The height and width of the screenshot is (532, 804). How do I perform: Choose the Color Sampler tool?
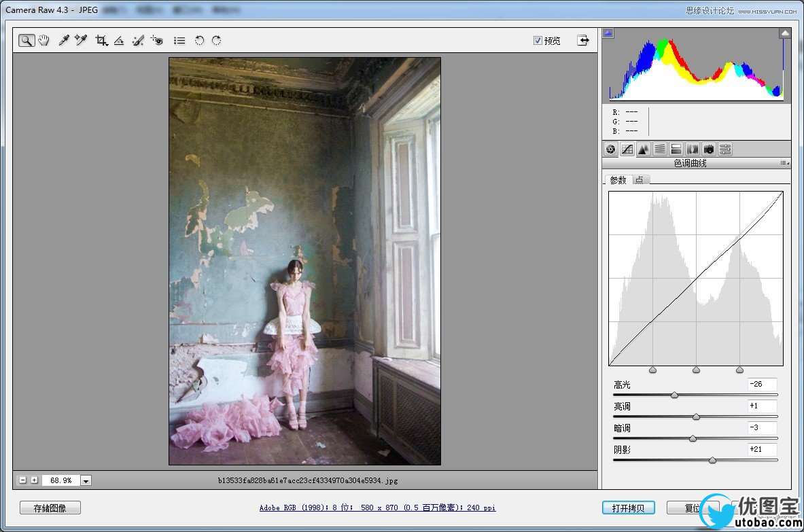(x=81, y=41)
